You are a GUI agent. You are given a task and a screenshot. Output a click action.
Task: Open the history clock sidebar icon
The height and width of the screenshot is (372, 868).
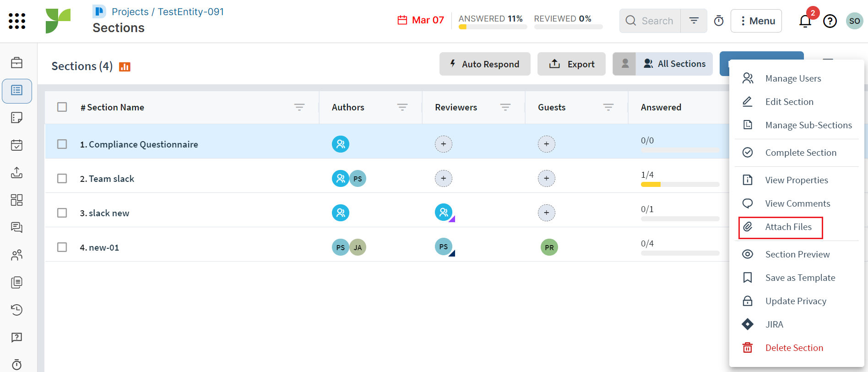click(17, 310)
